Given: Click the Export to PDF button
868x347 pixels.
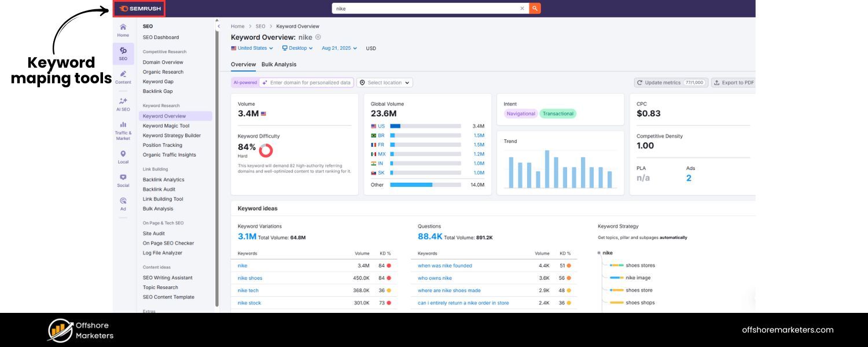Looking at the screenshot, I should (733, 82).
